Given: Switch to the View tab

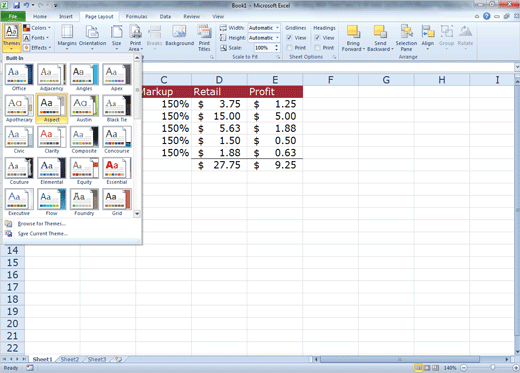Looking at the screenshot, I should click(218, 16).
